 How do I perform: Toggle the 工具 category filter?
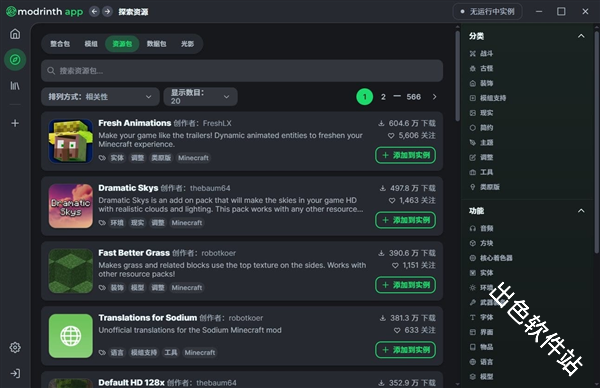[x=481, y=172]
